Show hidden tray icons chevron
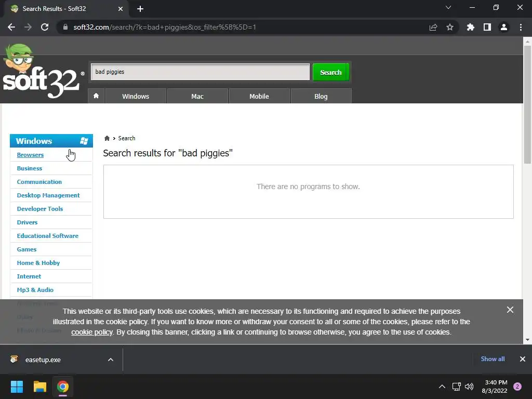 pyautogui.click(x=442, y=387)
